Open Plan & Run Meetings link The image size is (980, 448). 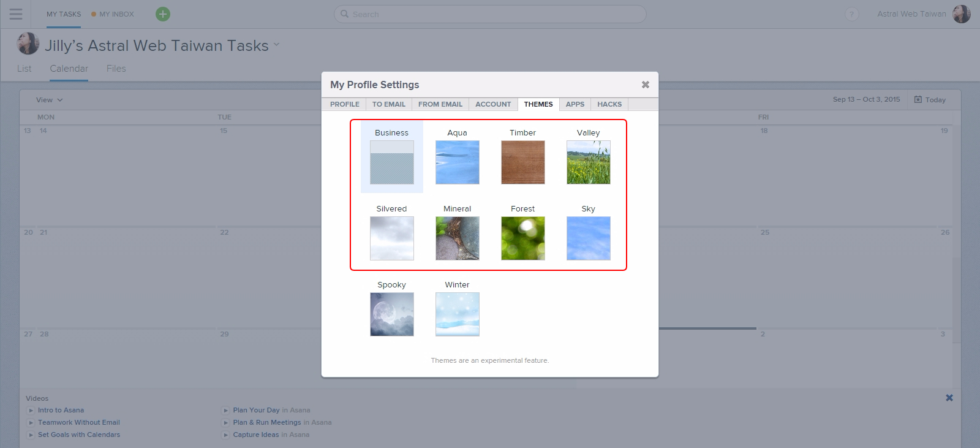tap(266, 422)
